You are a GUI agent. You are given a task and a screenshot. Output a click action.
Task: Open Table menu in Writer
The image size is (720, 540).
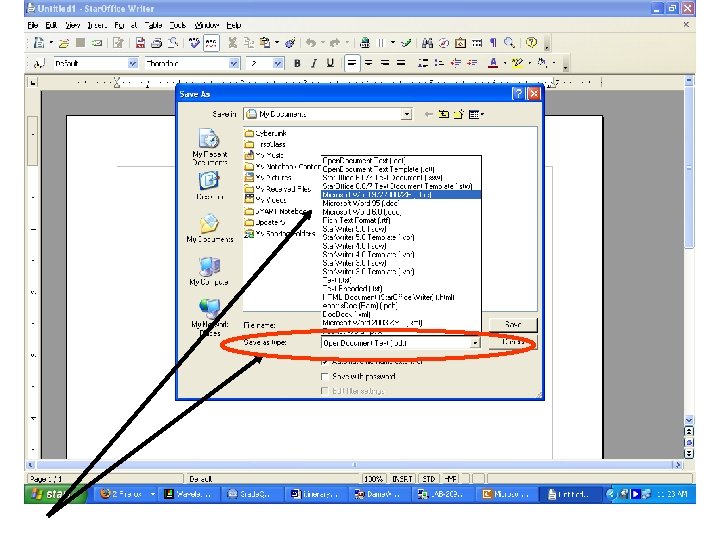pos(153,25)
